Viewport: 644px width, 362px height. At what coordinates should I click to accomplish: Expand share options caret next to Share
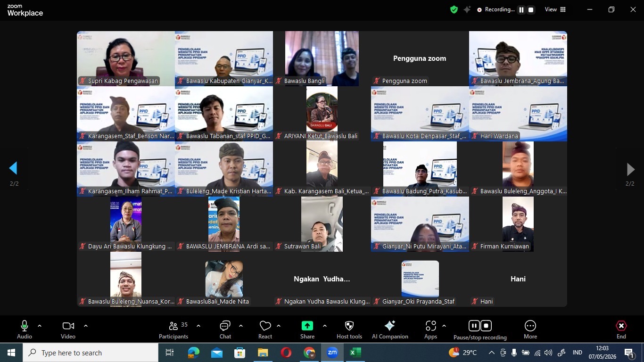pyautogui.click(x=325, y=326)
